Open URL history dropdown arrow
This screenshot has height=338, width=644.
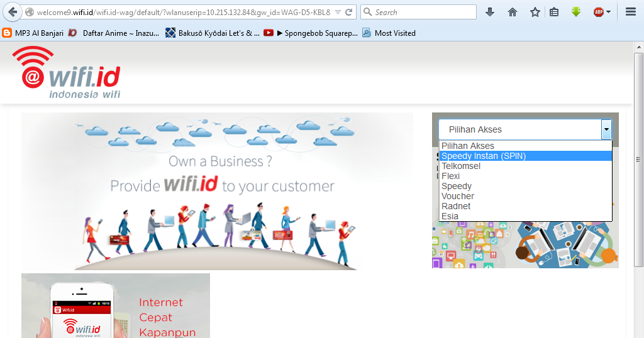pyautogui.click(x=338, y=13)
